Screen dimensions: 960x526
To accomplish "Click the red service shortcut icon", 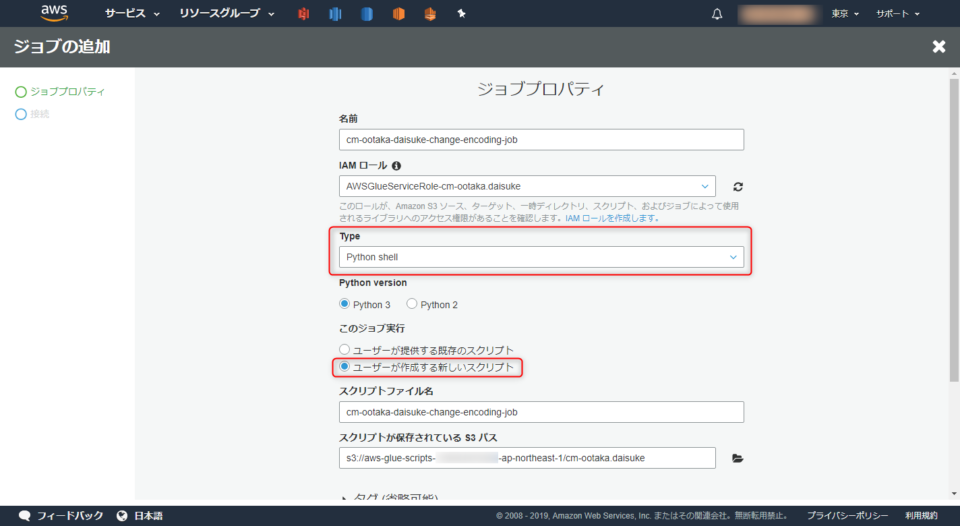I will (303, 14).
